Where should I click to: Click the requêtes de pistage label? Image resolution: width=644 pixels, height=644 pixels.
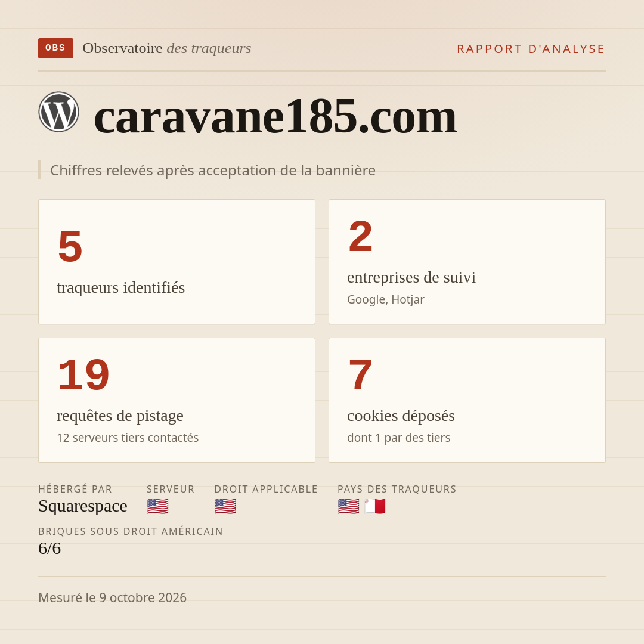pos(120,416)
